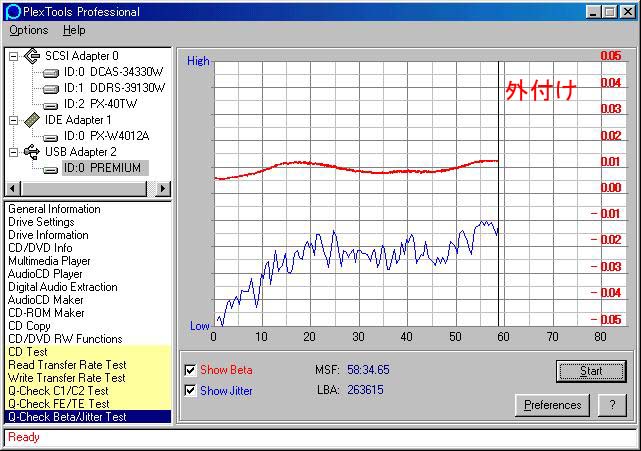
Task: Select the USB Adapter 2 label
Action: (81, 152)
